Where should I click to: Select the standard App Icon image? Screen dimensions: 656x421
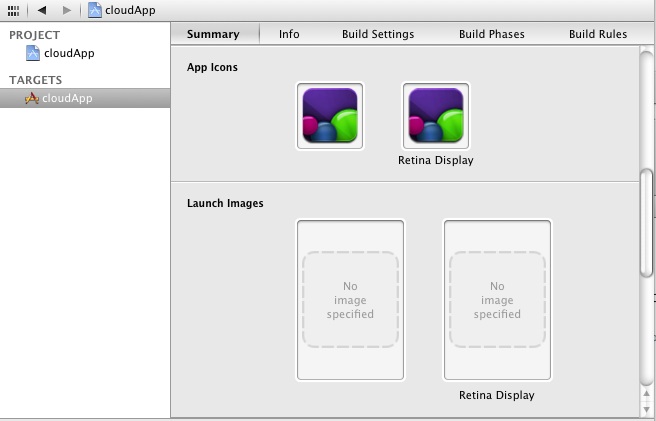(x=330, y=116)
